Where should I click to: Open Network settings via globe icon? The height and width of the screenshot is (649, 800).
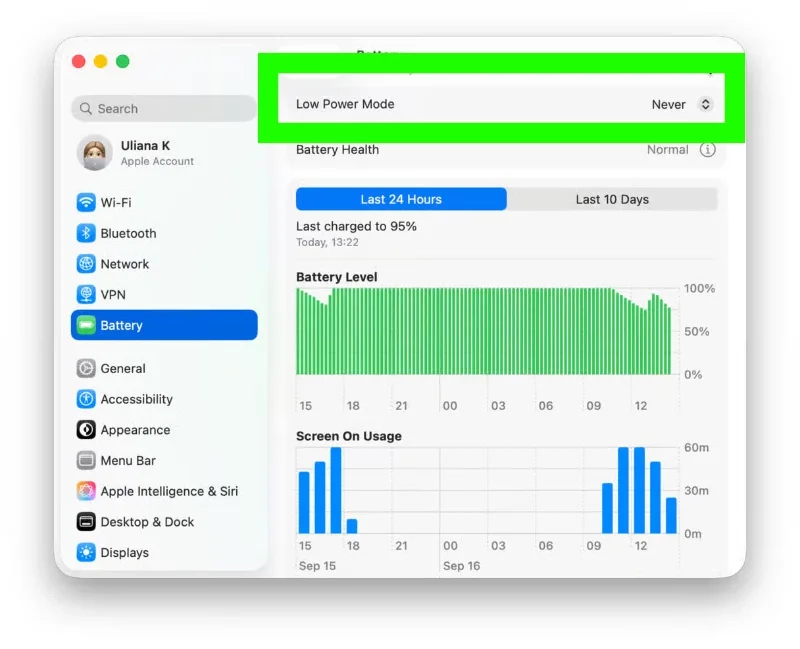click(86, 264)
